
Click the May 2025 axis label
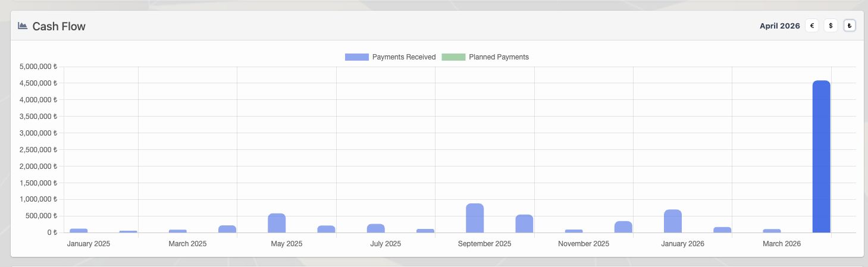click(287, 244)
